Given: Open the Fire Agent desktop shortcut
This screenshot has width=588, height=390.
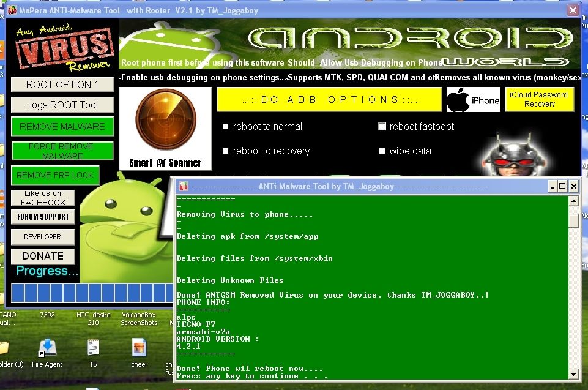Looking at the screenshot, I should 47,348.
